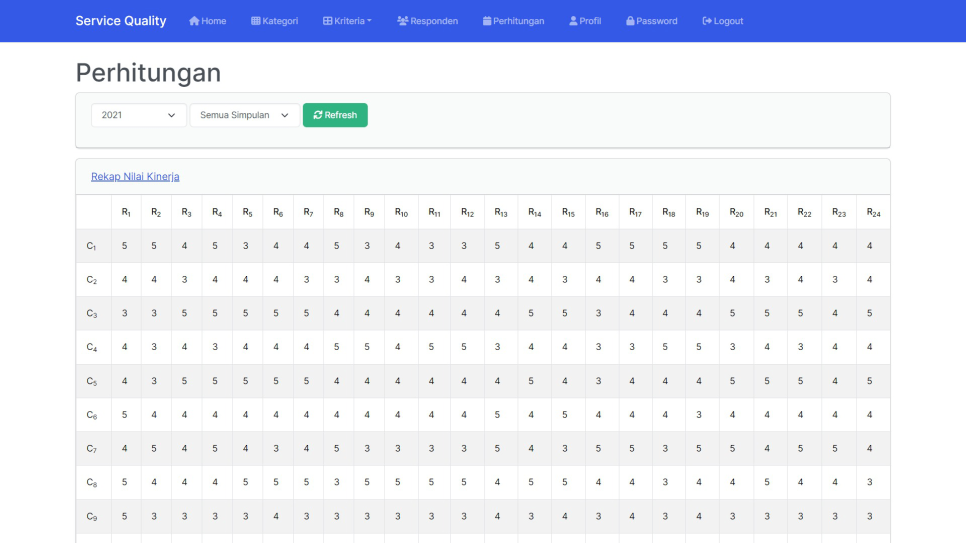Click the C7 value under R6
Viewport: 966px width, 543px height.
click(276, 448)
